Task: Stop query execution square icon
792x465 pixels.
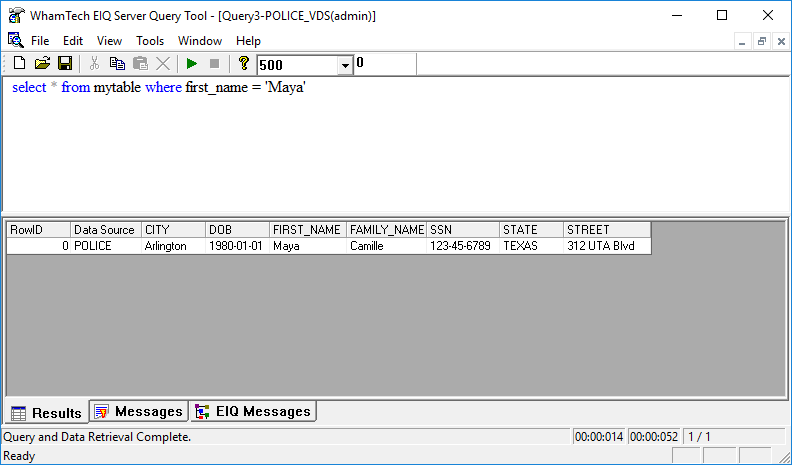Action: (214, 63)
